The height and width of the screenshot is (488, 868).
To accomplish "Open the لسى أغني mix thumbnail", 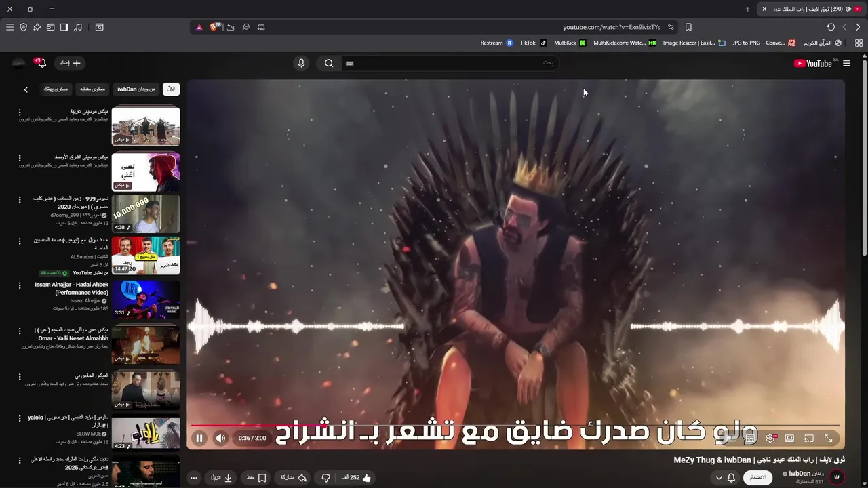I will coord(146,171).
